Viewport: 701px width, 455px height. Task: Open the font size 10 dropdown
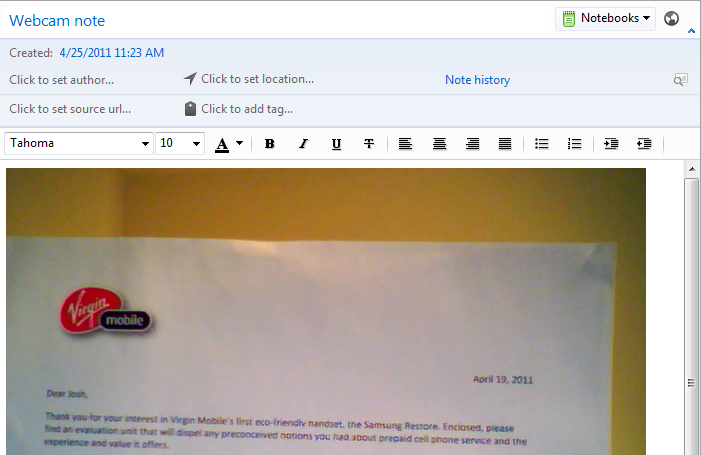180,143
